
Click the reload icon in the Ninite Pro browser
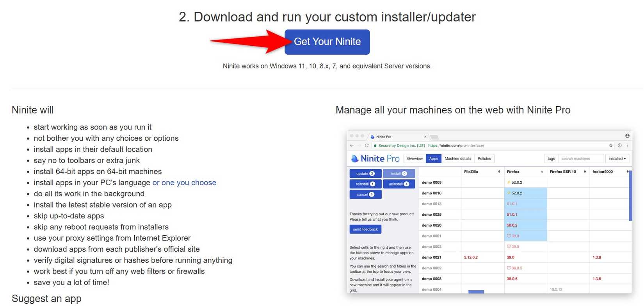point(367,145)
